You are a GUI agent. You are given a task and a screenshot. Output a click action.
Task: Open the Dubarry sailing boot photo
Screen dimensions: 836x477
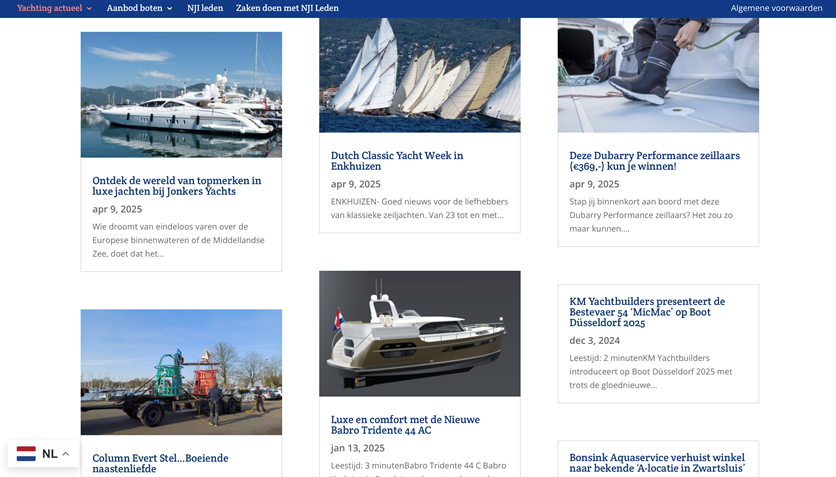tap(658, 75)
